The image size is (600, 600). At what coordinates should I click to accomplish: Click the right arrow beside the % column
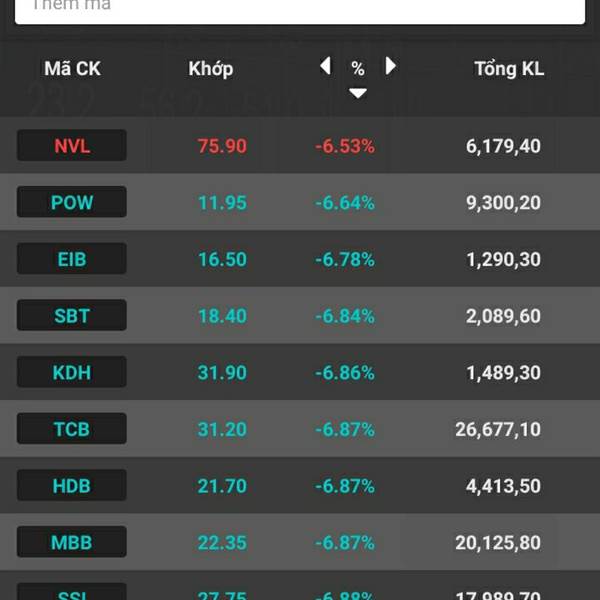coord(390,66)
